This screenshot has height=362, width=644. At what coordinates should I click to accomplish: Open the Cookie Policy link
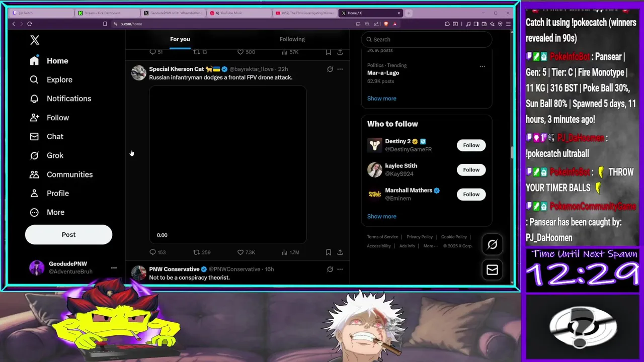click(454, 237)
